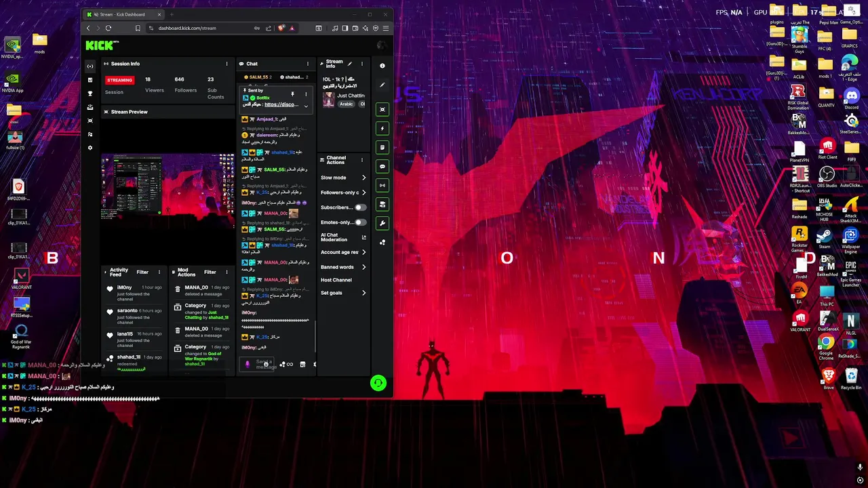The image size is (868, 488).
Task: Open a new browser tab
Action: (172, 14)
